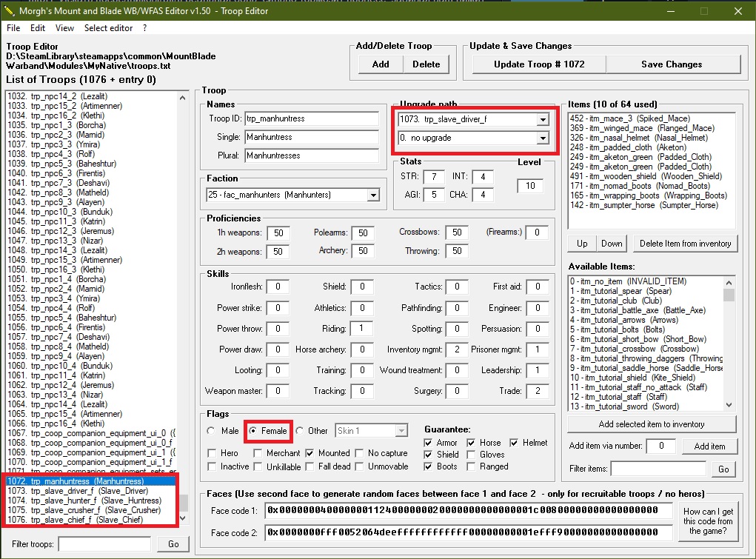Click Add item via number field
Viewport: 756px width, 559px height.
click(661, 446)
